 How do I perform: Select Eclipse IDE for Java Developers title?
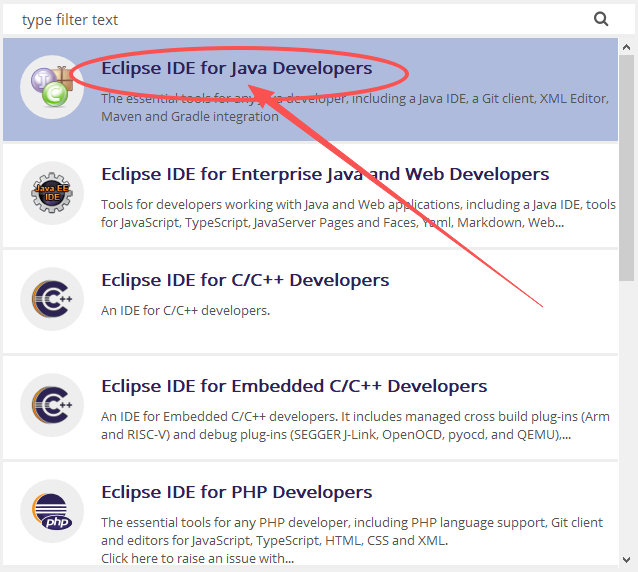point(237,68)
